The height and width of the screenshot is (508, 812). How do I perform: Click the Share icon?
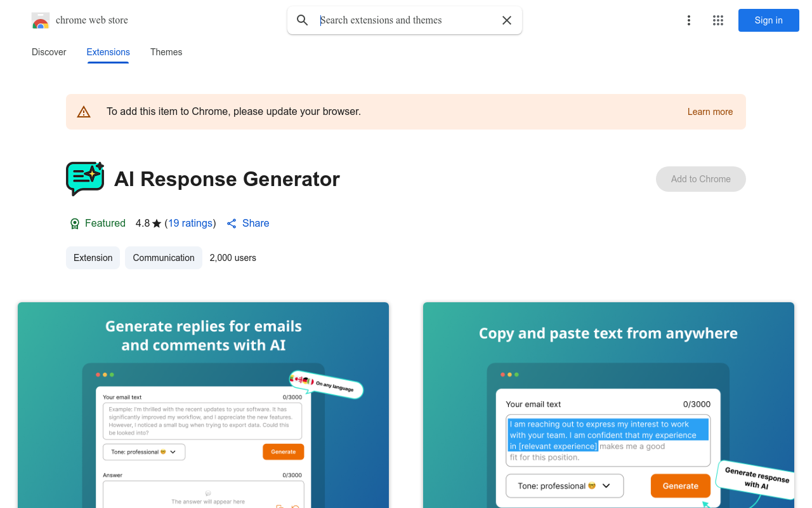232,224
